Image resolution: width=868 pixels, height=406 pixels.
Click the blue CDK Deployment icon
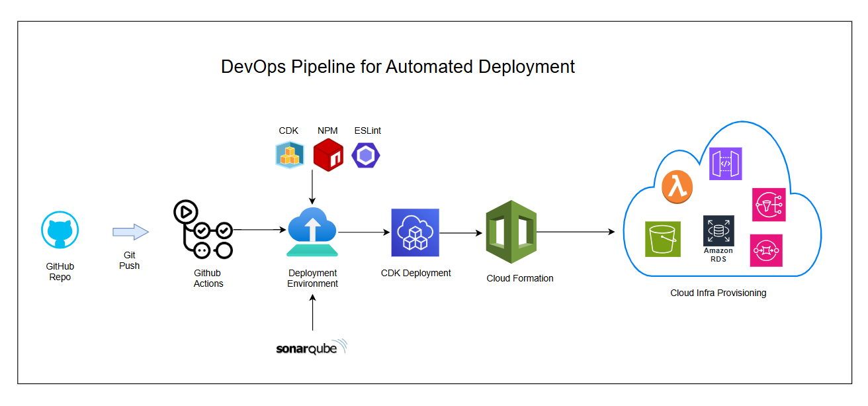click(x=415, y=232)
